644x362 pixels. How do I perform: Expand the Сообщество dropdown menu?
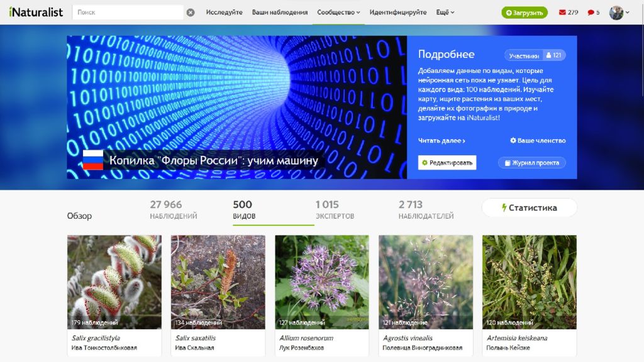[x=338, y=13]
